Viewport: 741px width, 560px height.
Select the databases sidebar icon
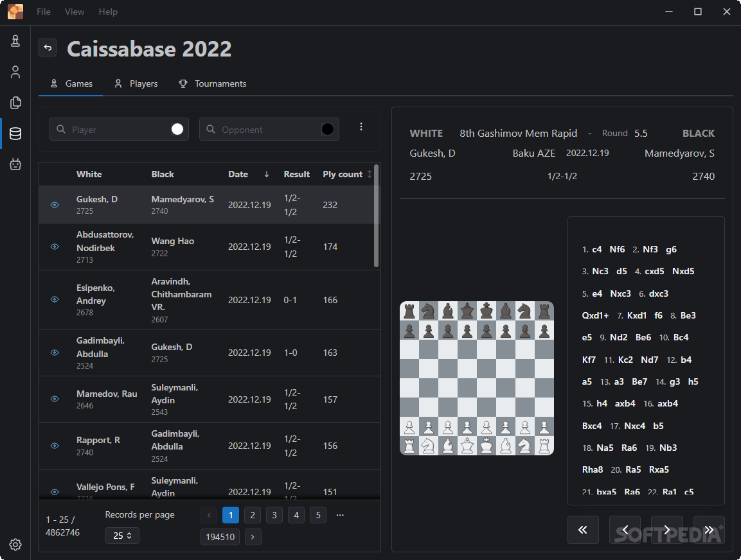pyautogui.click(x=15, y=134)
